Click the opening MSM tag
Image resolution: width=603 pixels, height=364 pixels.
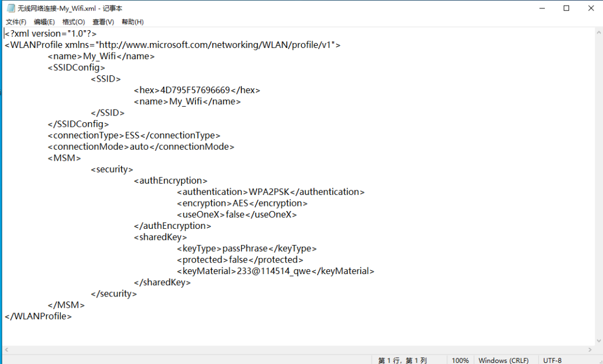pos(64,158)
